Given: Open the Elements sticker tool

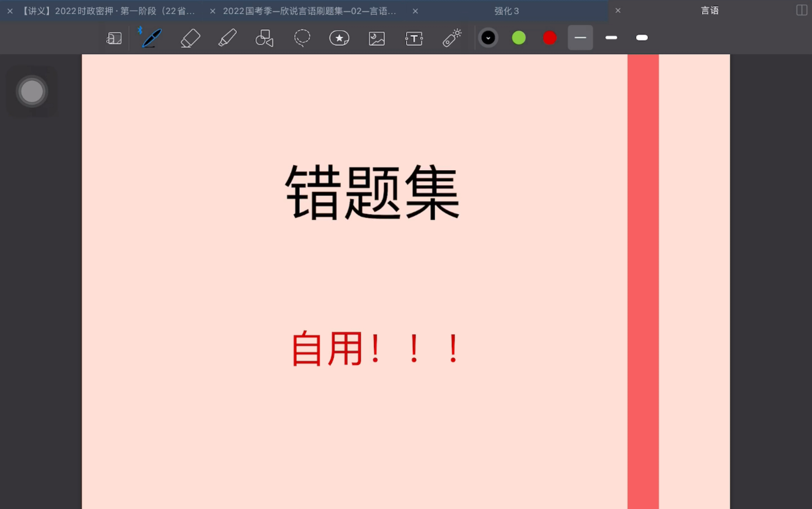Looking at the screenshot, I should [339, 38].
